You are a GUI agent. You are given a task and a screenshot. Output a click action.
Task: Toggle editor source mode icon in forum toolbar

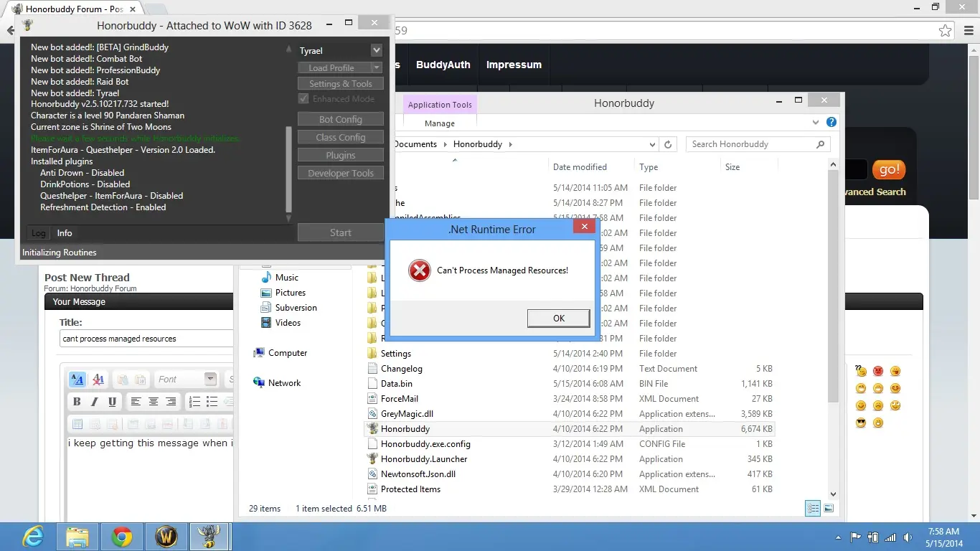pos(77,380)
